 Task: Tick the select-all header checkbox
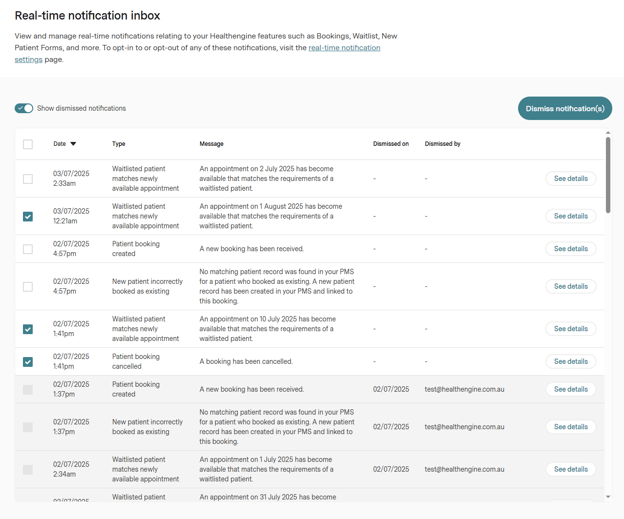28,144
